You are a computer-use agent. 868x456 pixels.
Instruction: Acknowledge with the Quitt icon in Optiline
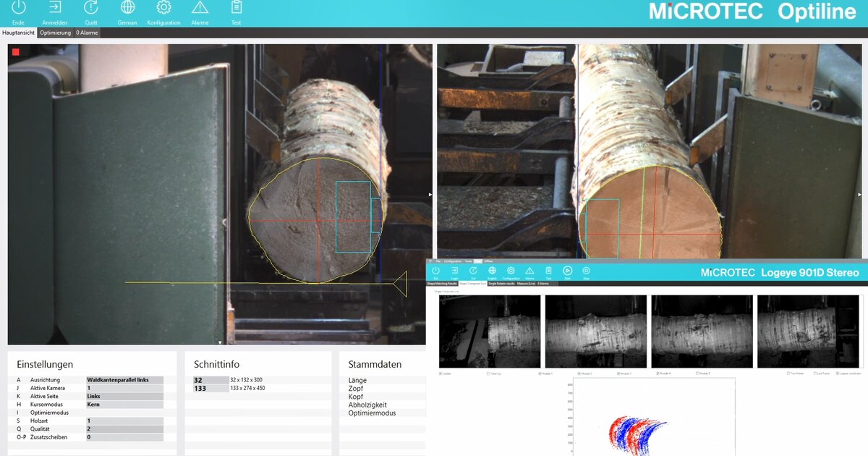(x=91, y=8)
